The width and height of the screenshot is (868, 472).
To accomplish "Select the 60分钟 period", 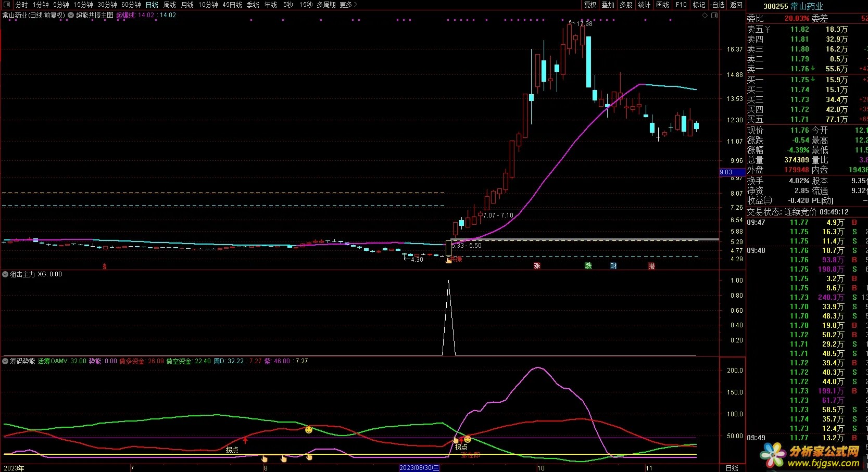I will coord(131,5).
